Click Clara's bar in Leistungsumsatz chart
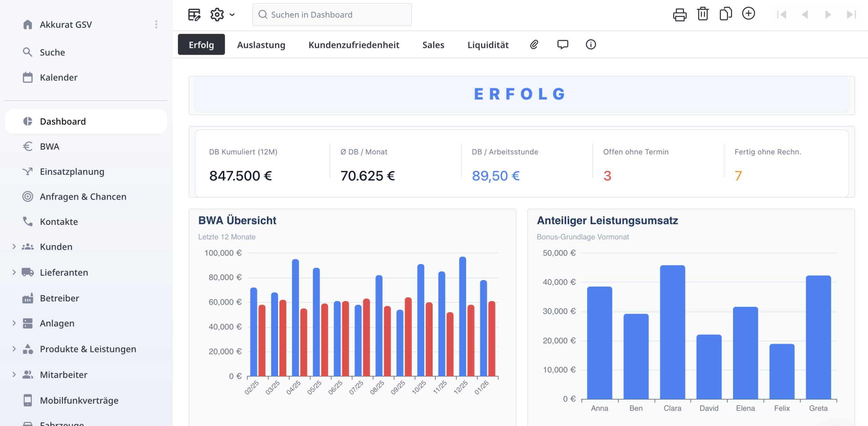Screen dimensions: 868x426 [672, 332]
